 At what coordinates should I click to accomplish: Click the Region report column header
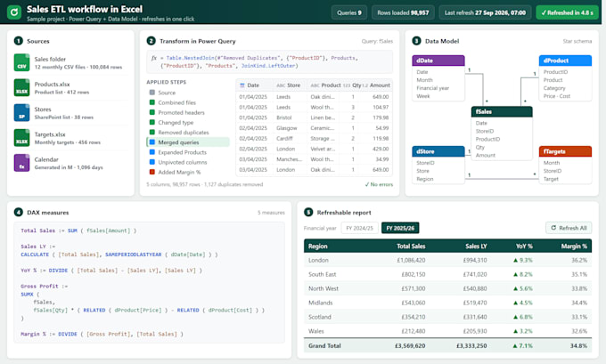tap(317, 247)
